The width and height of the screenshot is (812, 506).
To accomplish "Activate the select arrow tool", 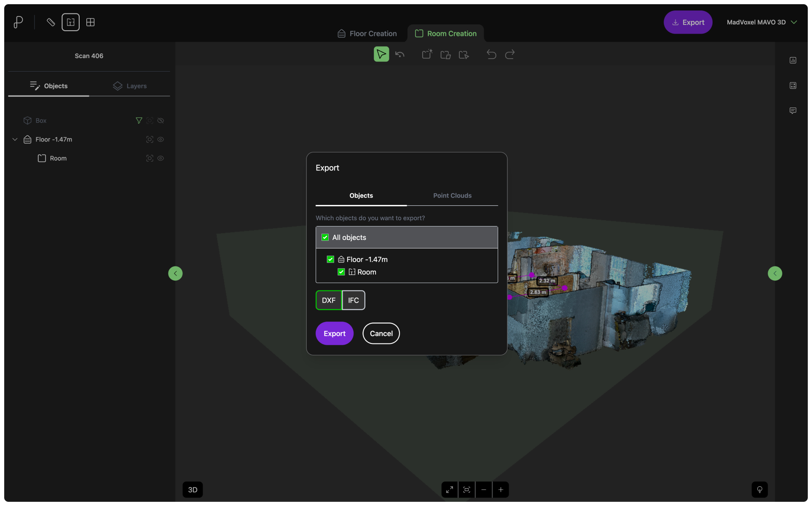I will tap(381, 54).
